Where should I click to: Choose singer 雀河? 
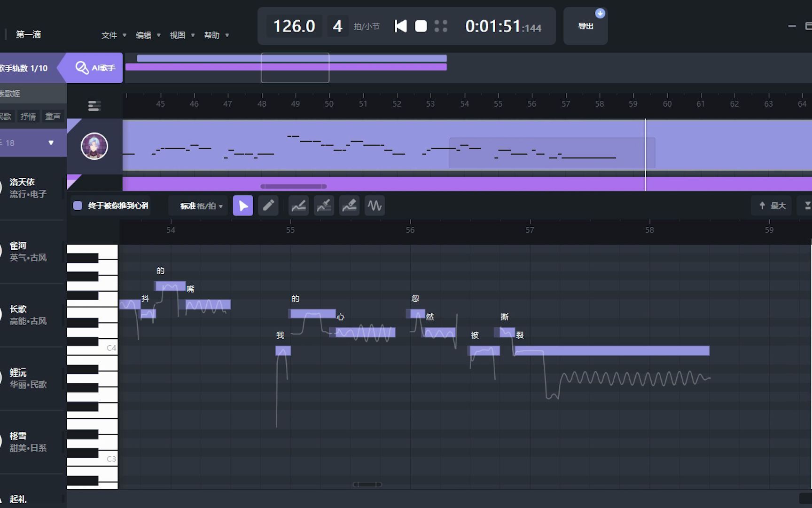pos(31,252)
